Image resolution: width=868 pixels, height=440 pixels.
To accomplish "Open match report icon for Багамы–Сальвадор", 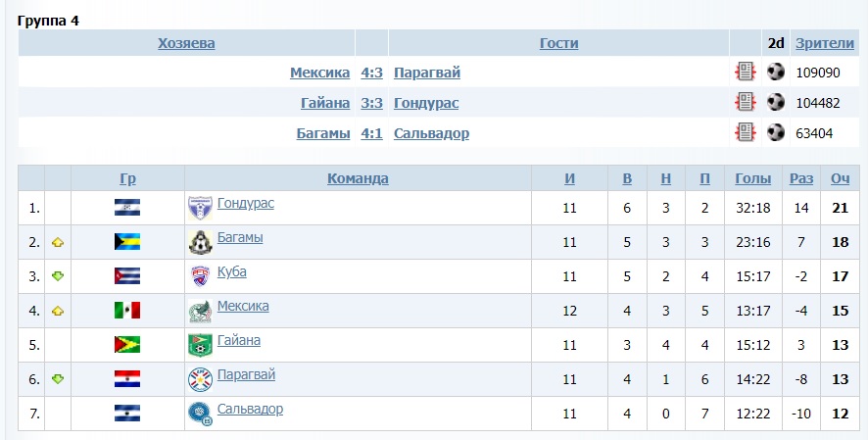I will coord(746,132).
